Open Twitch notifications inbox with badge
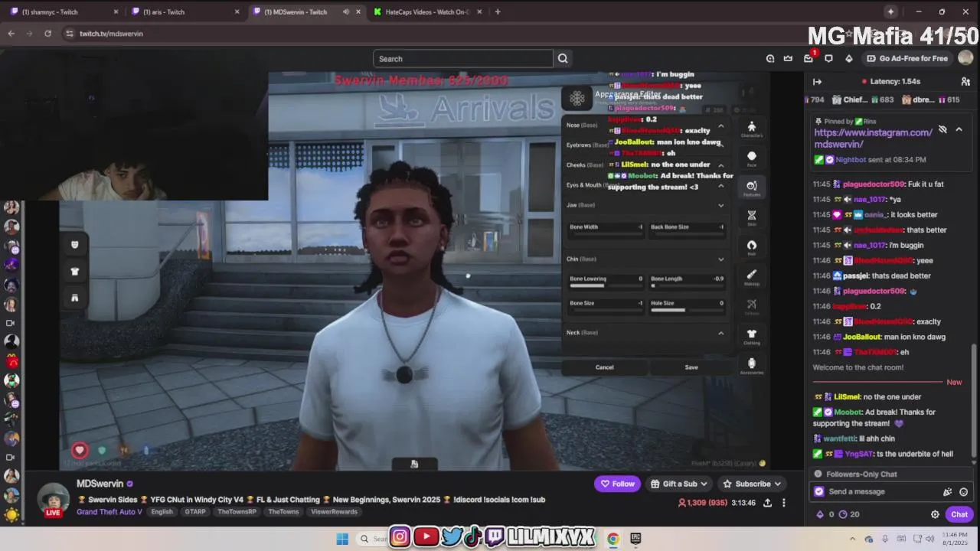This screenshot has height=551, width=980. [x=808, y=58]
